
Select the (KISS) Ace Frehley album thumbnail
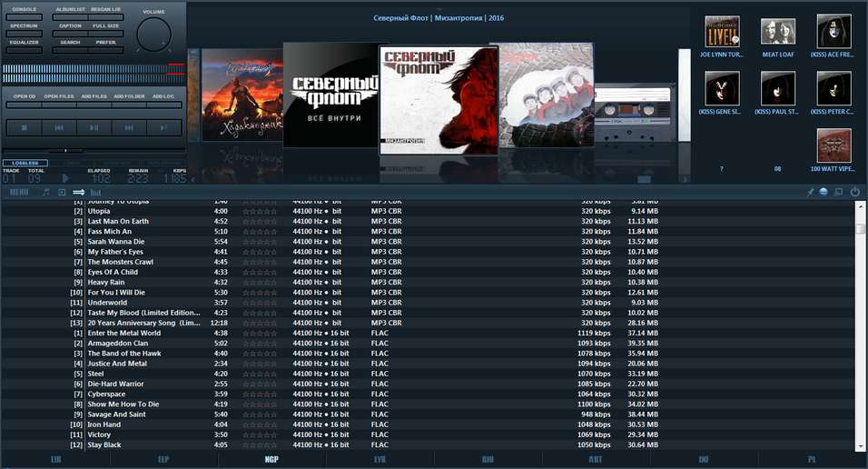tap(833, 32)
